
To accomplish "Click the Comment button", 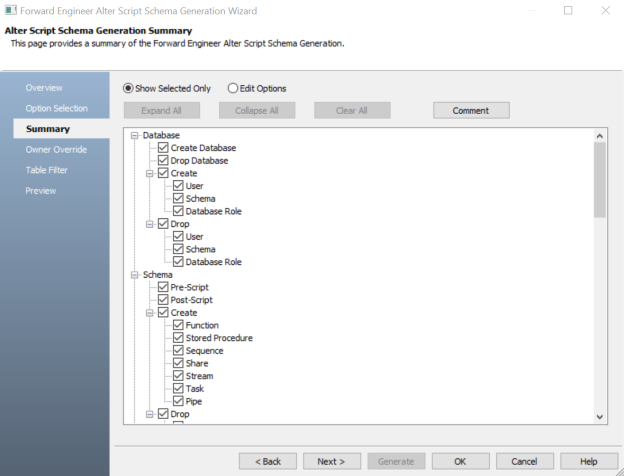I will pyautogui.click(x=471, y=111).
